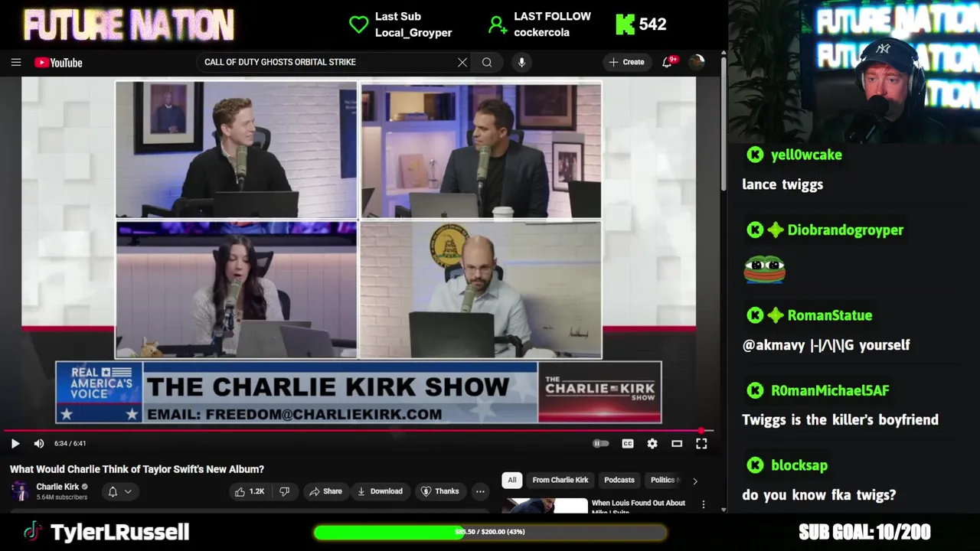Seek on the red video progress bar
980x551 pixels.
pyautogui.click(x=360, y=431)
